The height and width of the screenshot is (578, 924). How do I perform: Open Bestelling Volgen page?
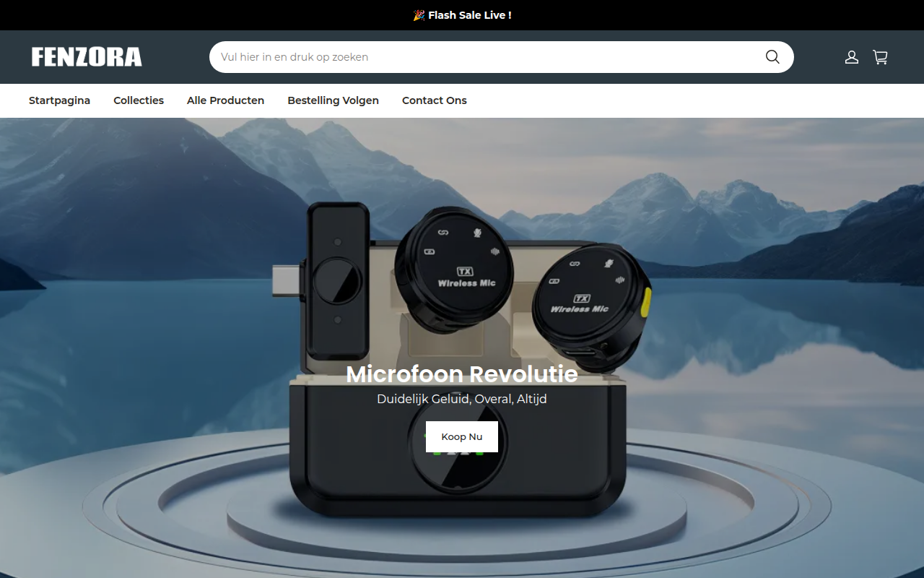click(x=333, y=100)
